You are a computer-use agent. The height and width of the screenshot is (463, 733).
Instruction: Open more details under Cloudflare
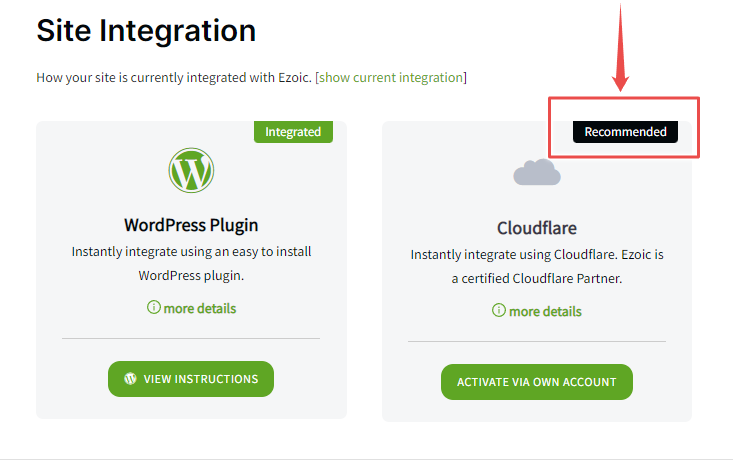(x=537, y=311)
